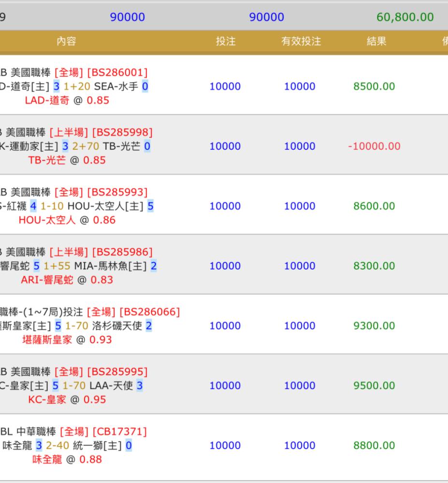This screenshot has width=448, height=483.
Task: Click the handicap 1+55 in MIA row
Action: [x=57, y=266]
